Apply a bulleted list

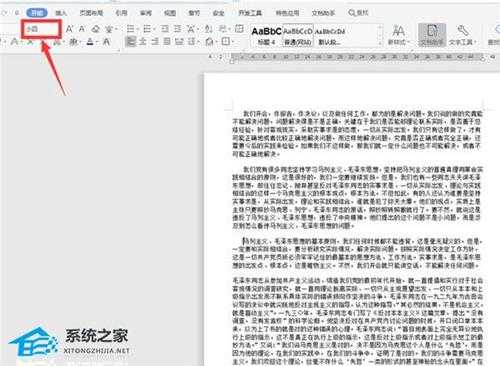[131, 29]
